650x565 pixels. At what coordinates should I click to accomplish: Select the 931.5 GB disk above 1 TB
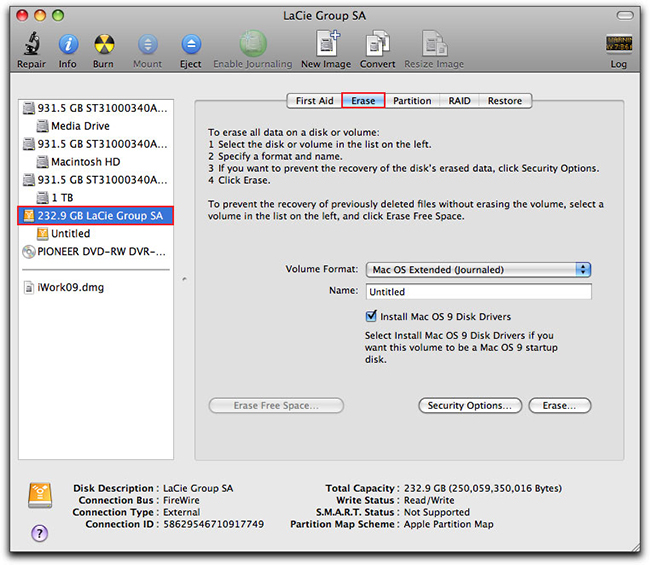(x=96, y=179)
